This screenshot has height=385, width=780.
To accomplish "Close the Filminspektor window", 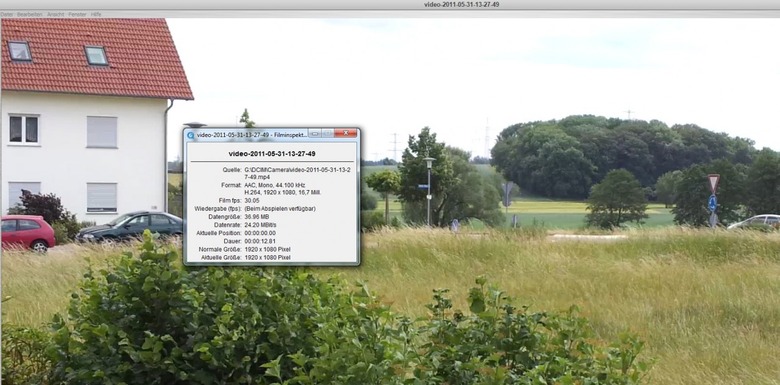I will (x=345, y=133).
